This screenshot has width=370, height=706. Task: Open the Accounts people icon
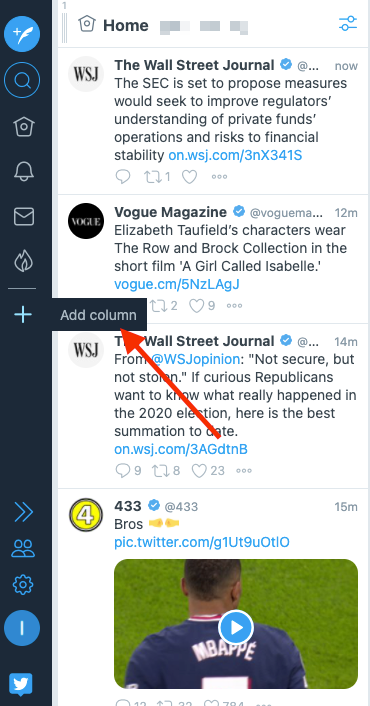(23, 548)
